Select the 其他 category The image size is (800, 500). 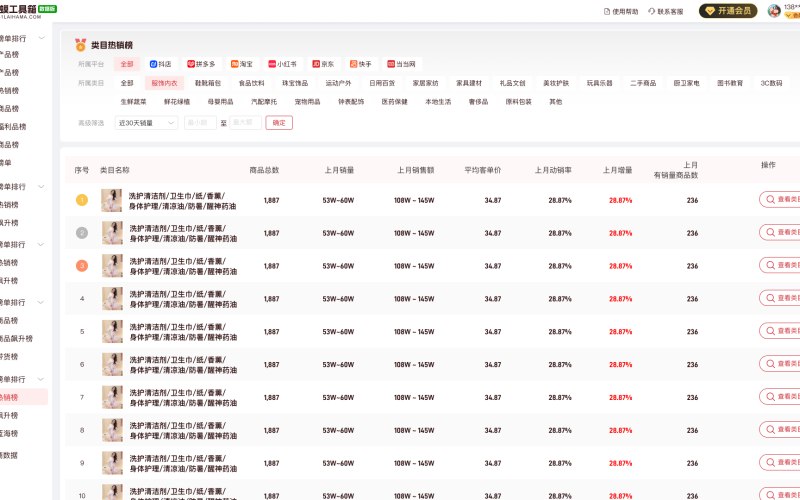tap(555, 102)
